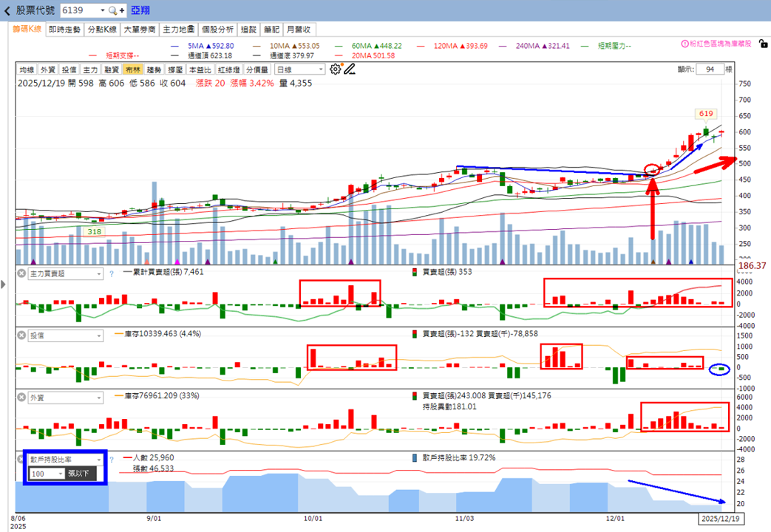Close the 散戶持股比率 indicator panel
Viewport: 771px width, 532px height.
click(21, 459)
